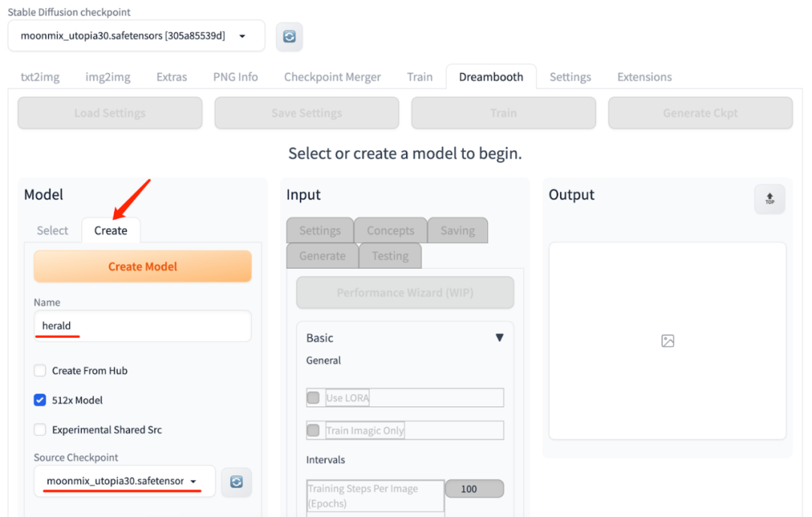The height and width of the screenshot is (517, 812).
Task: Uncheck the 512x Model checkbox
Action: 40,400
